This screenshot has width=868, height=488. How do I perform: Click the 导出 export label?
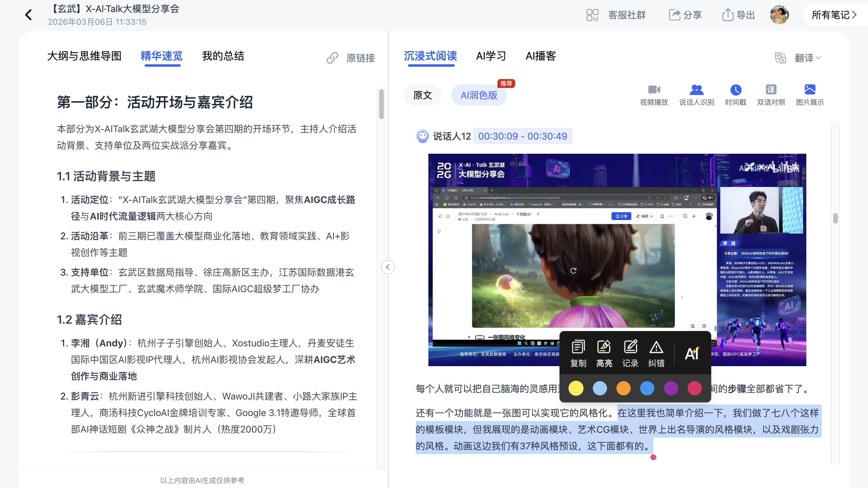pos(745,15)
